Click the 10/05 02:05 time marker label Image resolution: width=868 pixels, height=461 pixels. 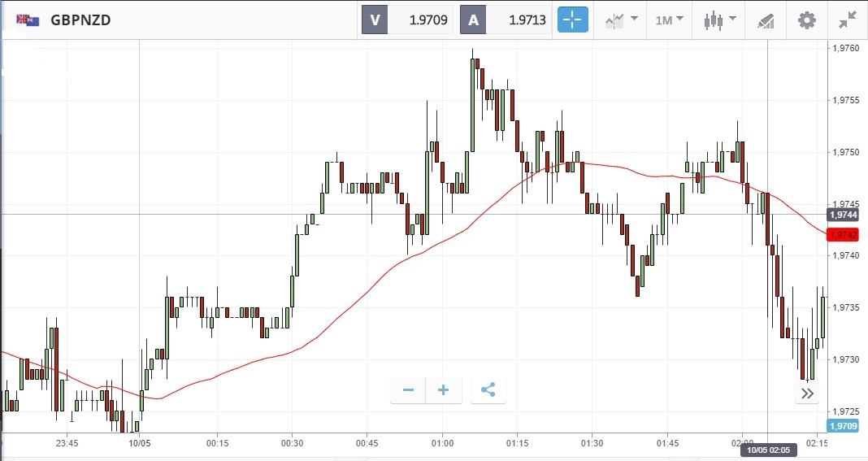(768, 450)
